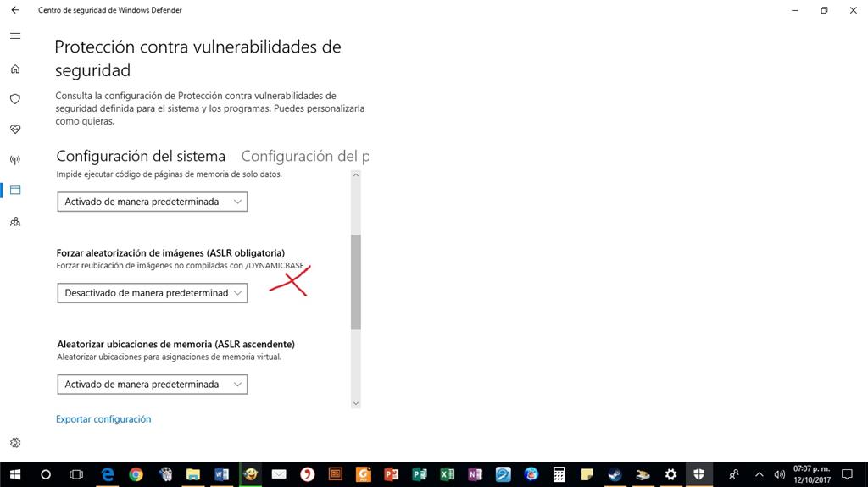This screenshot has height=487, width=868.
Task: Open File Explorer from the taskbar
Action: tap(192, 474)
